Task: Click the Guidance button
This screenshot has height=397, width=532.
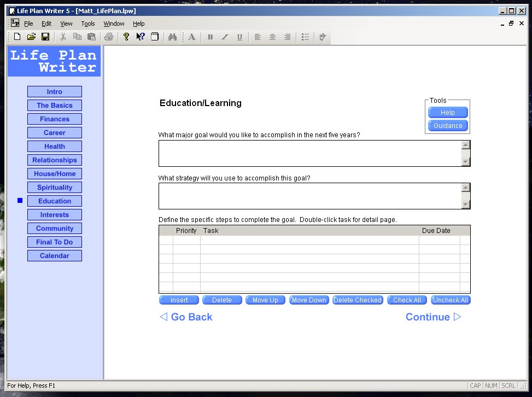Action: [x=448, y=126]
